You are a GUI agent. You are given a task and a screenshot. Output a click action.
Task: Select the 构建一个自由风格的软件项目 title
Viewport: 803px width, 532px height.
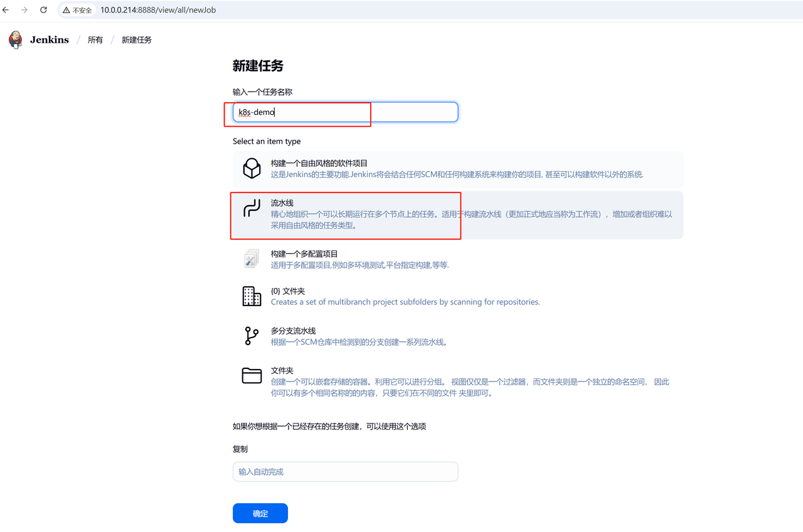[x=319, y=163]
